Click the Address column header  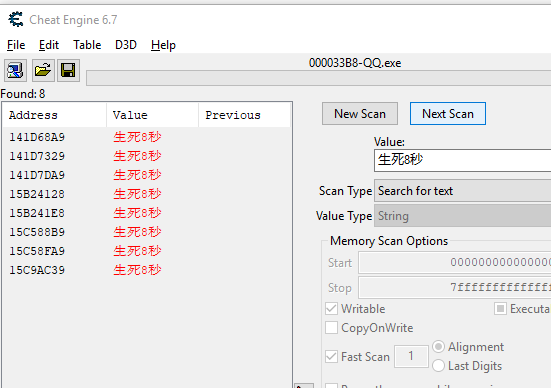click(x=54, y=115)
